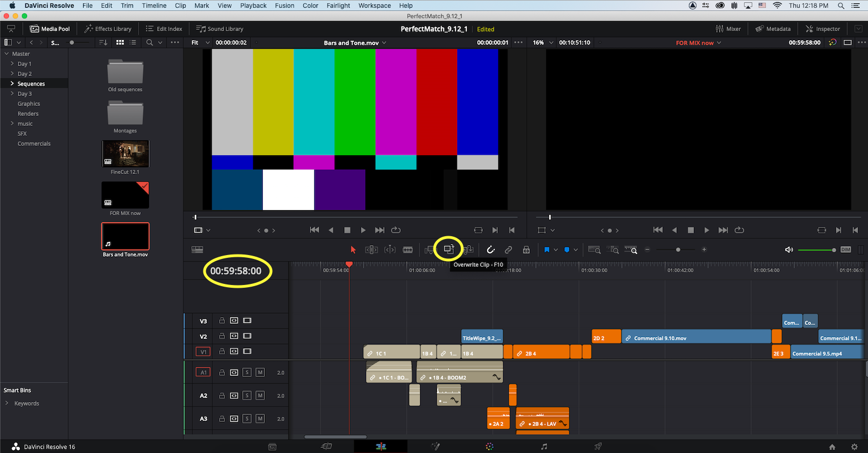Click the Edit Index button
This screenshot has height=453, width=868.
pyautogui.click(x=164, y=28)
